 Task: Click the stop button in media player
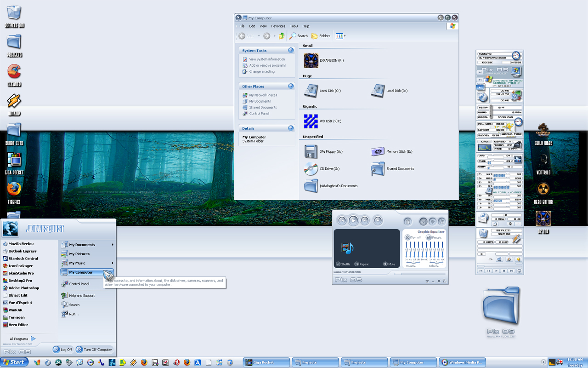(378, 221)
